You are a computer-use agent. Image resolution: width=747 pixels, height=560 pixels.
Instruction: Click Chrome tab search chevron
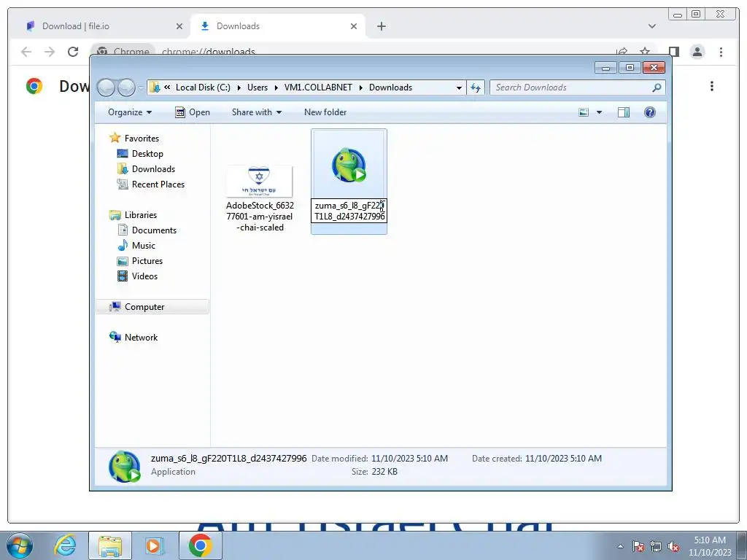[652, 26]
